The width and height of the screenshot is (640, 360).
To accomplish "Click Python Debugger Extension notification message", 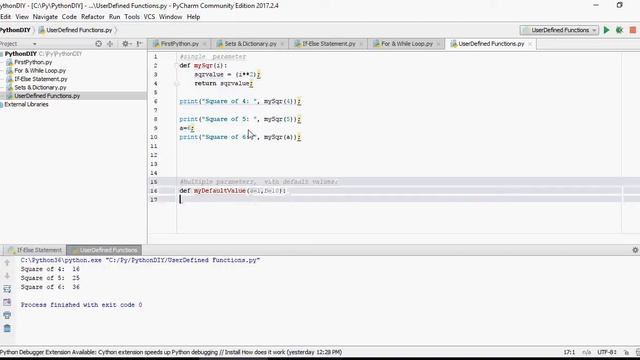I will tap(171, 352).
